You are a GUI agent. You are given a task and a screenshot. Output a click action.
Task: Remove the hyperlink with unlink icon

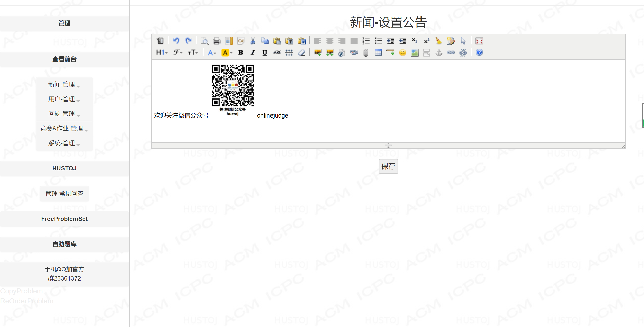[x=463, y=52]
